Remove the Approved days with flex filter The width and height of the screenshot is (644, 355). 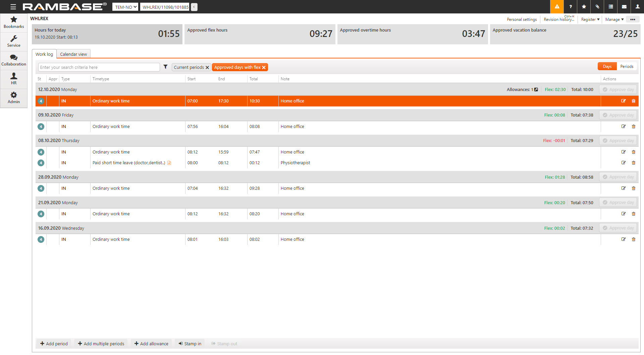tap(264, 68)
